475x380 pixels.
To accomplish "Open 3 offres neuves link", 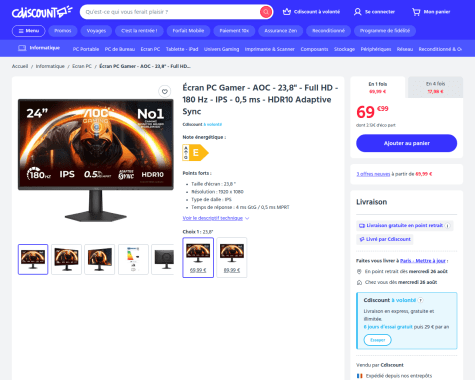I will 373,174.
